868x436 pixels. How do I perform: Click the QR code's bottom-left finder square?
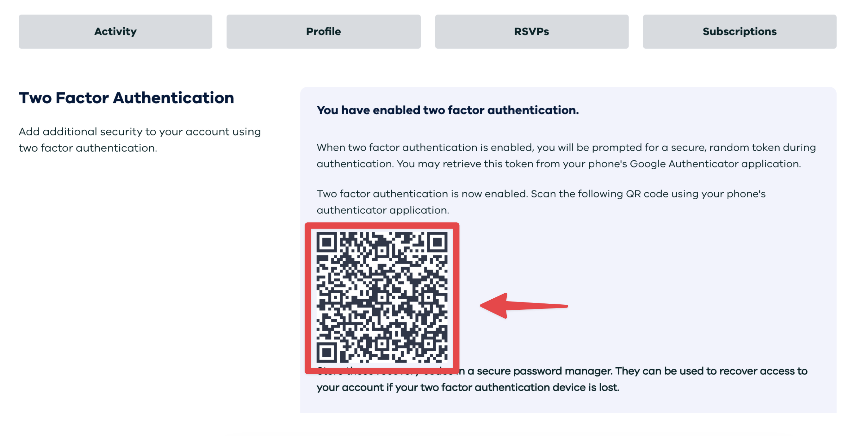326,352
